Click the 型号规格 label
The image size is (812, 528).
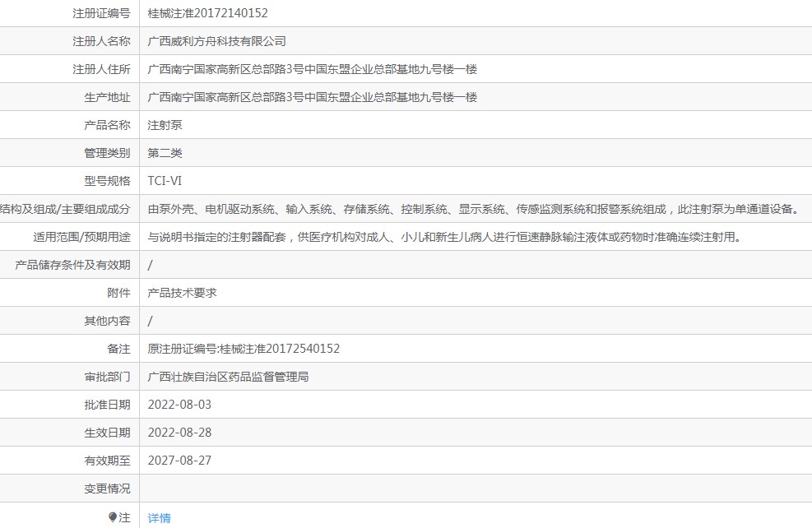pyautogui.click(x=107, y=181)
